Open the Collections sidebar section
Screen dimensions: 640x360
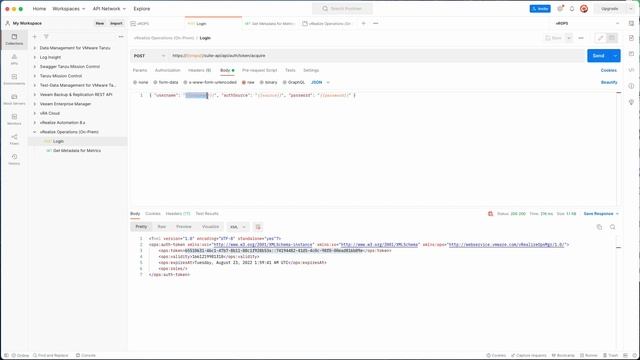(14, 39)
